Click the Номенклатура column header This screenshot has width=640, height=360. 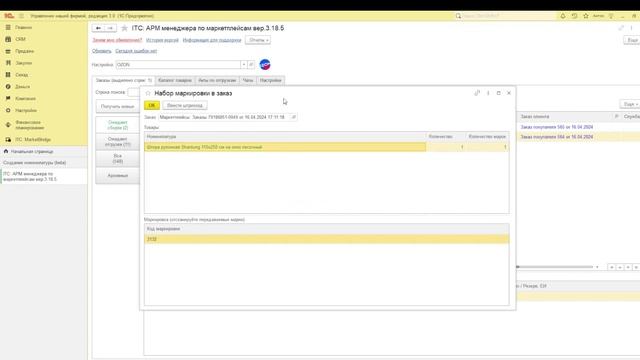(x=285, y=136)
